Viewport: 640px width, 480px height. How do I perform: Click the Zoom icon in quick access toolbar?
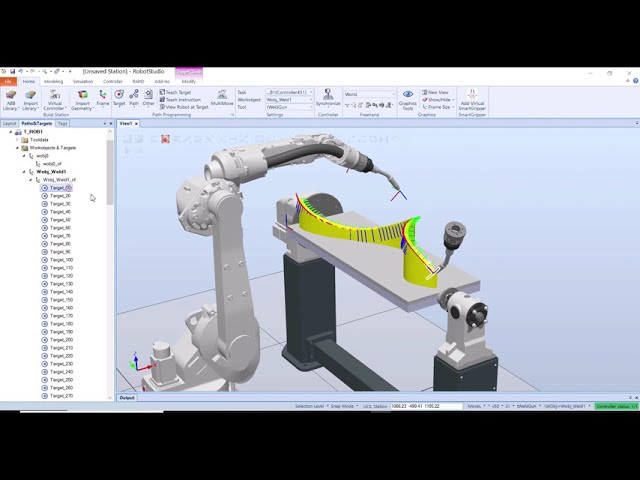pos(45,71)
